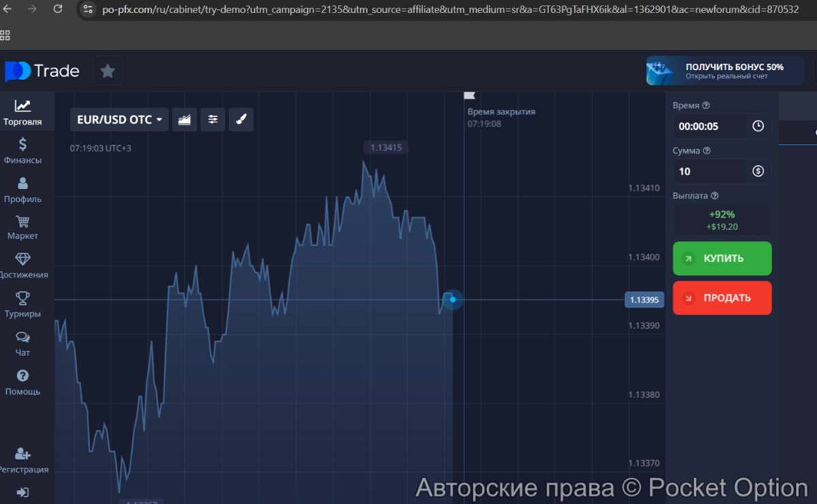
Task: Click the current price label 1.13395
Action: 644,300
